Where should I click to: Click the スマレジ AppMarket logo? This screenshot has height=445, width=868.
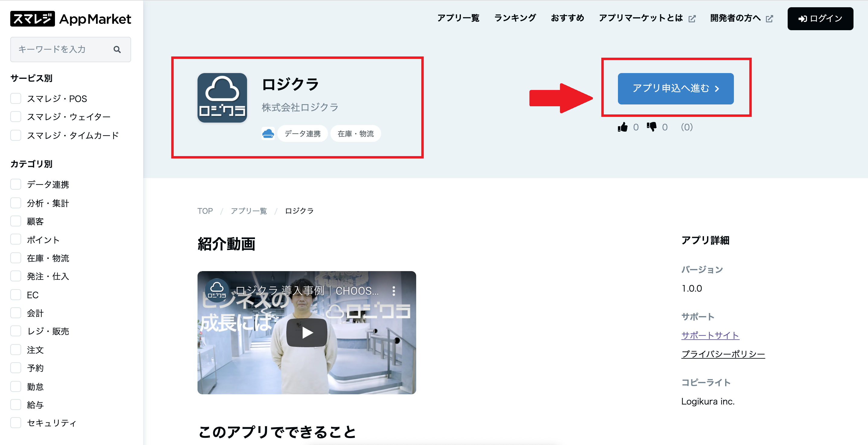click(x=70, y=19)
